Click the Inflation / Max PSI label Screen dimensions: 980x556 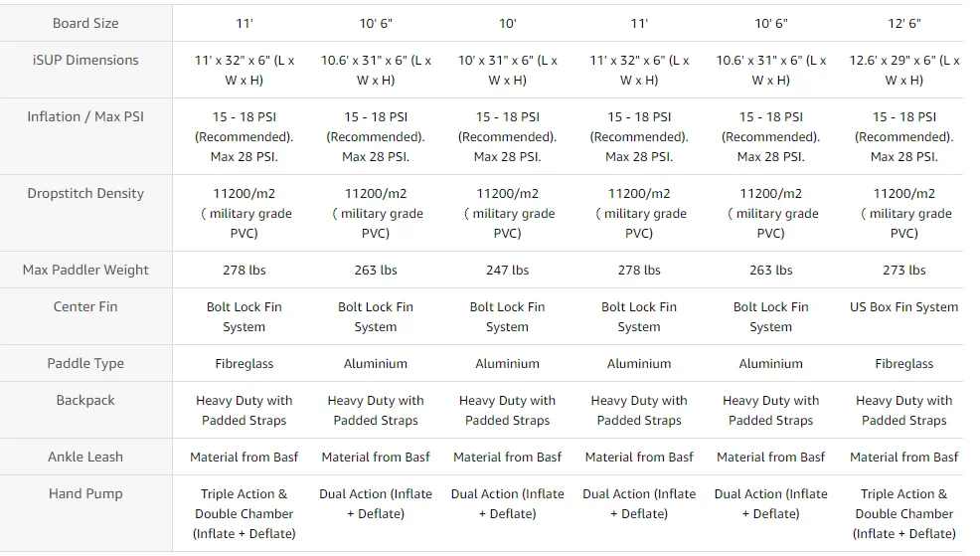click(85, 116)
